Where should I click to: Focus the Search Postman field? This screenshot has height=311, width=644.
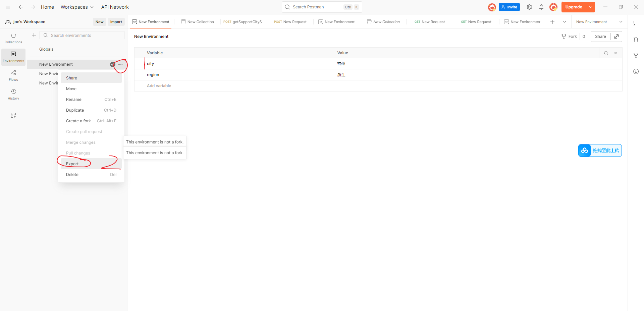coord(322,7)
